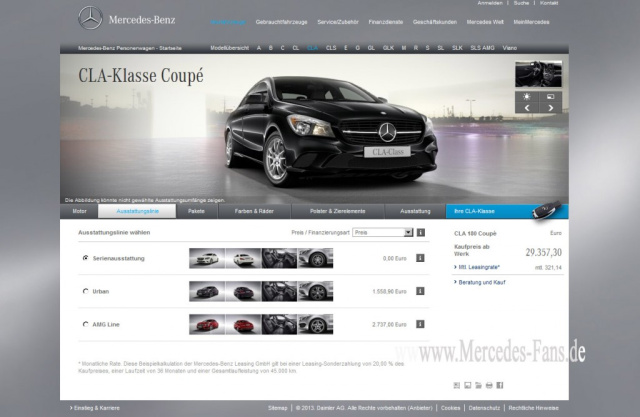The image size is (640, 417).
Task: Switch to daylight view sun icon
Action: click(x=528, y=97)
